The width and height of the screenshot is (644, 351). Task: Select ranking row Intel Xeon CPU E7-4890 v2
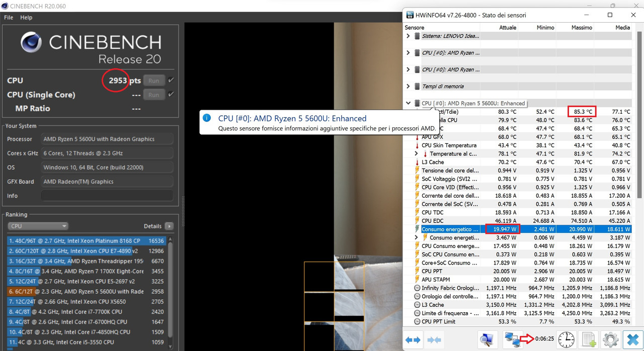(x=86, y=251)
